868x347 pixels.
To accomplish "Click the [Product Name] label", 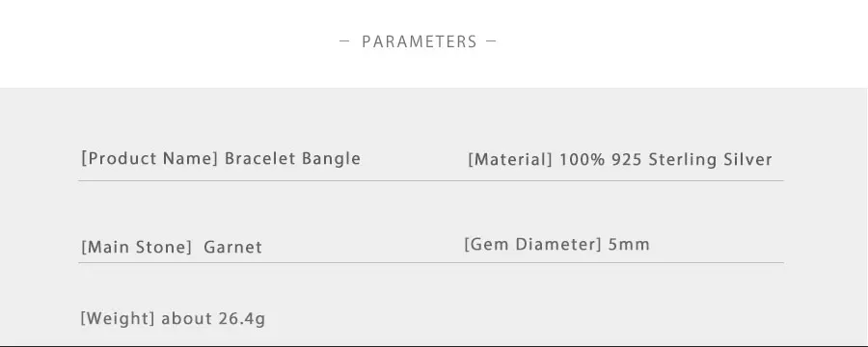I will (x=149, y=159).
